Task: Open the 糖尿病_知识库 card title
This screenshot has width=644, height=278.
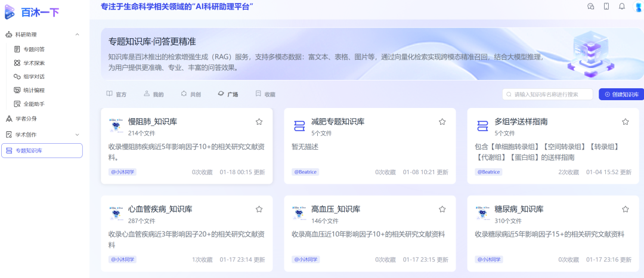Action: 519,209
